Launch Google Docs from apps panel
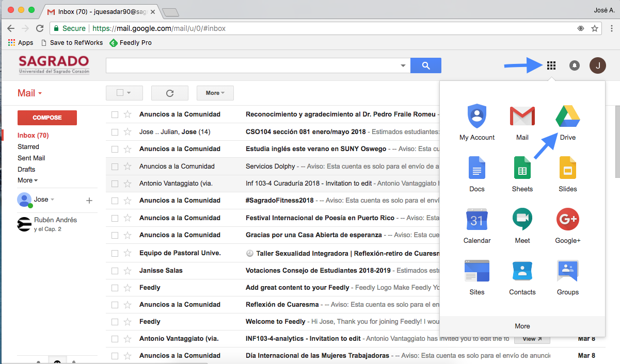 477,174
